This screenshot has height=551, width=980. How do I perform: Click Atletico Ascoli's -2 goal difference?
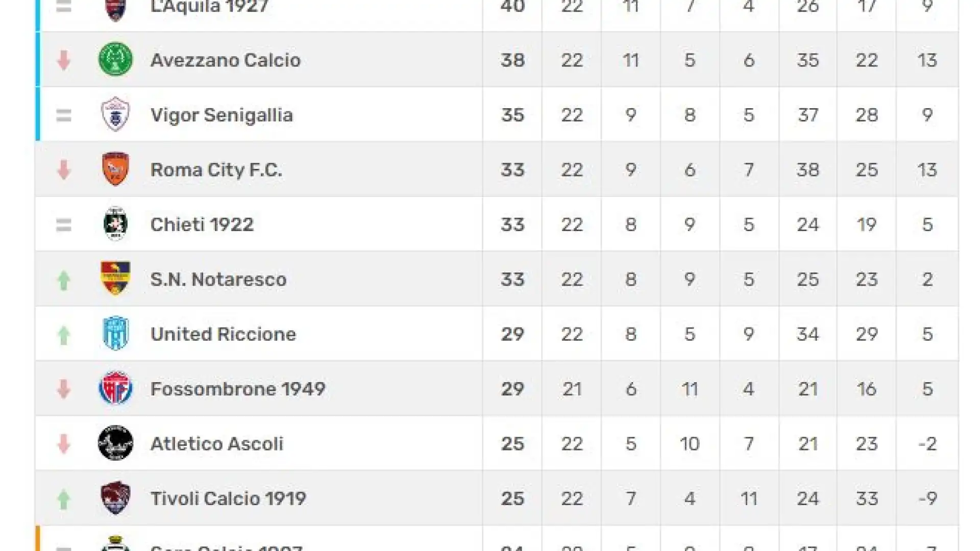(x=927, y=444)
